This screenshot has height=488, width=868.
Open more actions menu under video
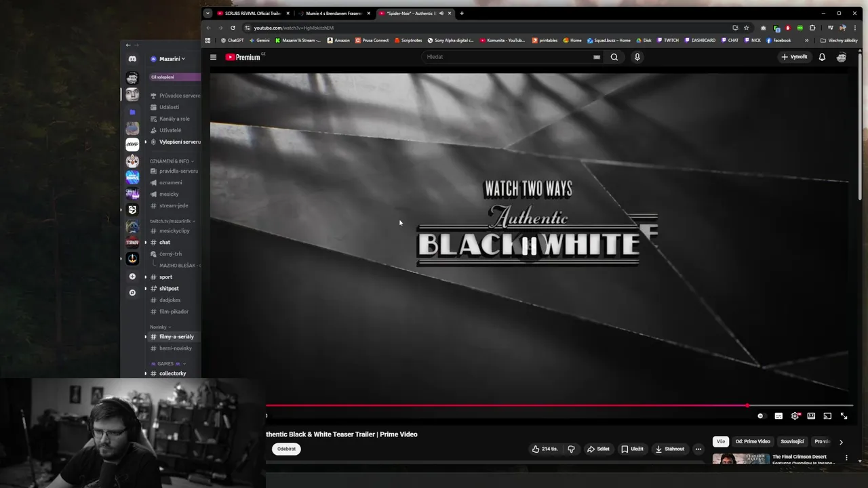698,449
